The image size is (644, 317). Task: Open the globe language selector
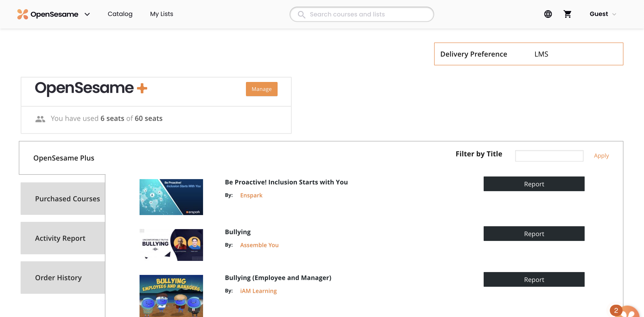coord(548,14)
